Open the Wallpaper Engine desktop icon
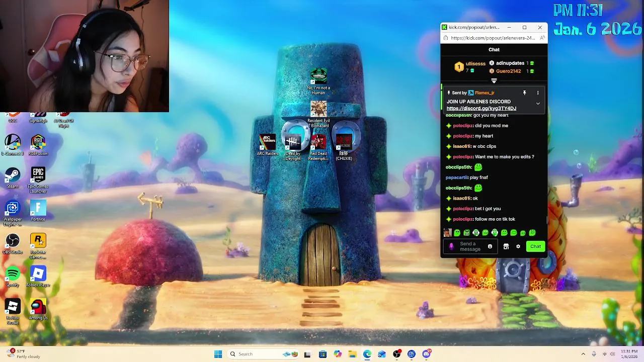 click(x=13, y=213)
